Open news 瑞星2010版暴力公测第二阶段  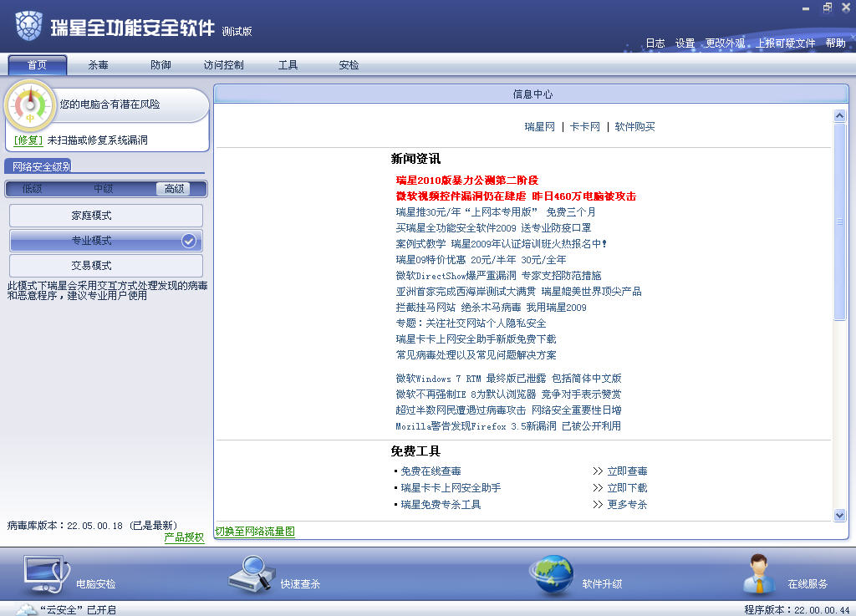point(466,180)
